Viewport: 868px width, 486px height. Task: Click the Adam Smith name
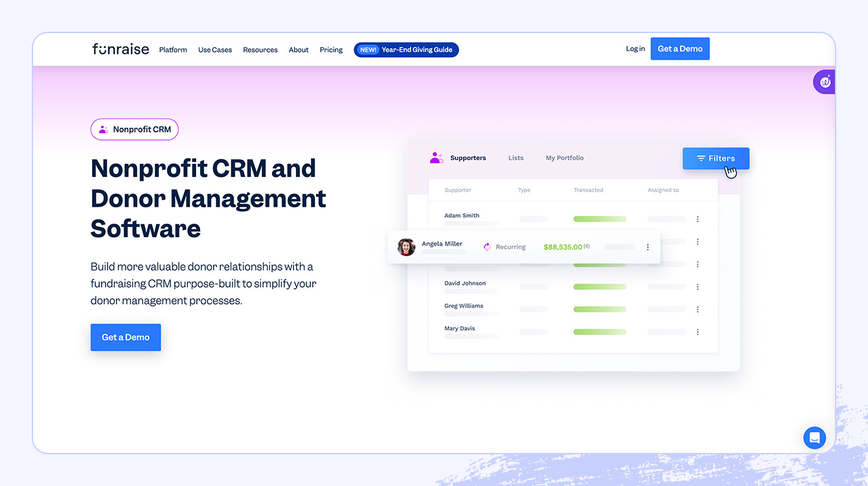click(x=462, y=216)
